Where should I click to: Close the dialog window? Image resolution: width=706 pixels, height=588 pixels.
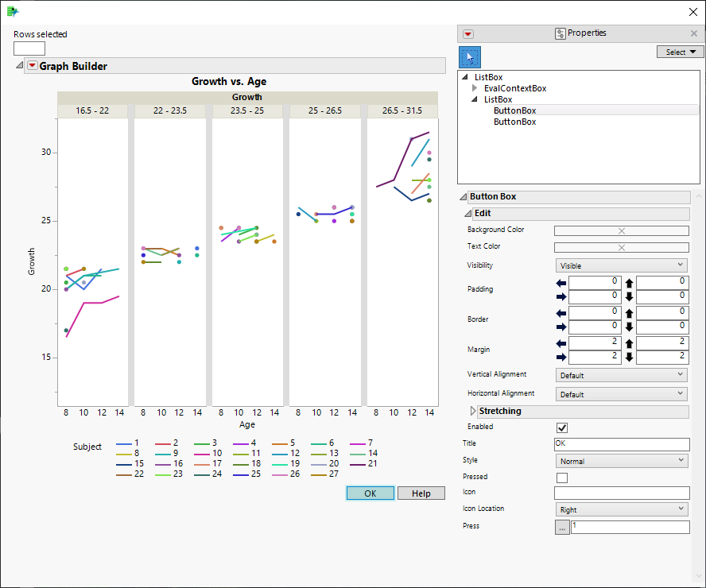coord(693,12)
